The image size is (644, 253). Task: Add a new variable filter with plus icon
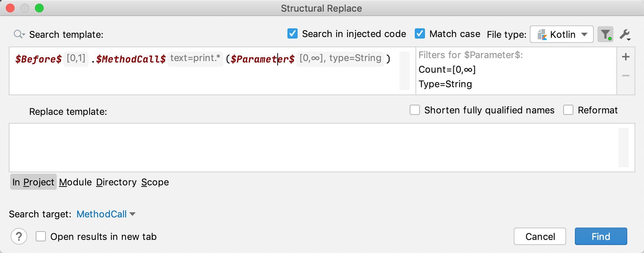point(625,57)
